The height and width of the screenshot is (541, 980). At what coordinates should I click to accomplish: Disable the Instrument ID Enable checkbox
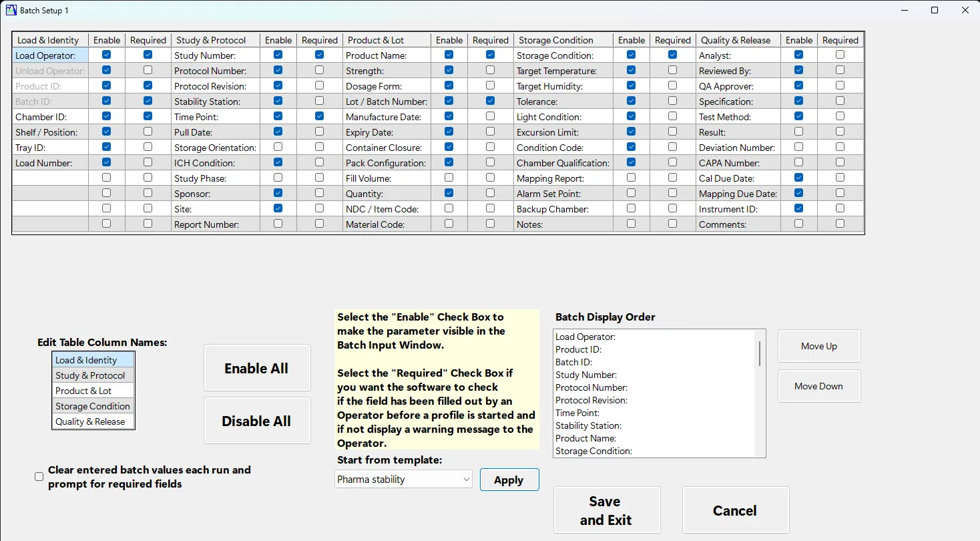click(798, 208)
